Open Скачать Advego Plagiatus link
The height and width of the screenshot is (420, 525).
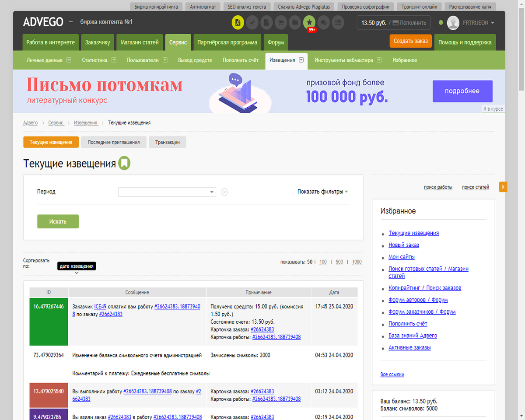304,7
